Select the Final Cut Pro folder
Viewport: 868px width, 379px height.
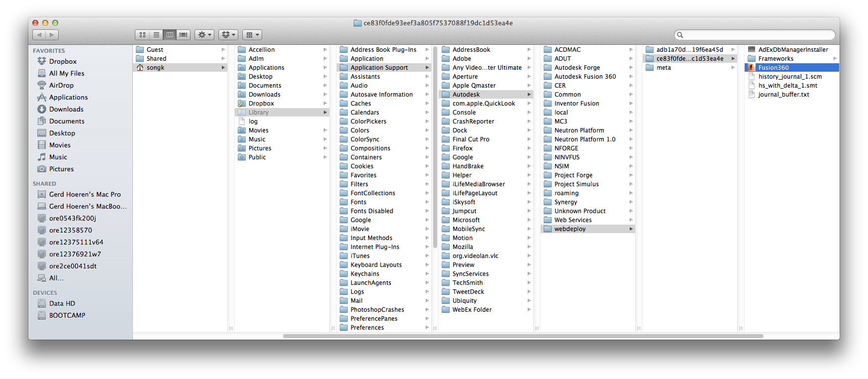point(486,139)
